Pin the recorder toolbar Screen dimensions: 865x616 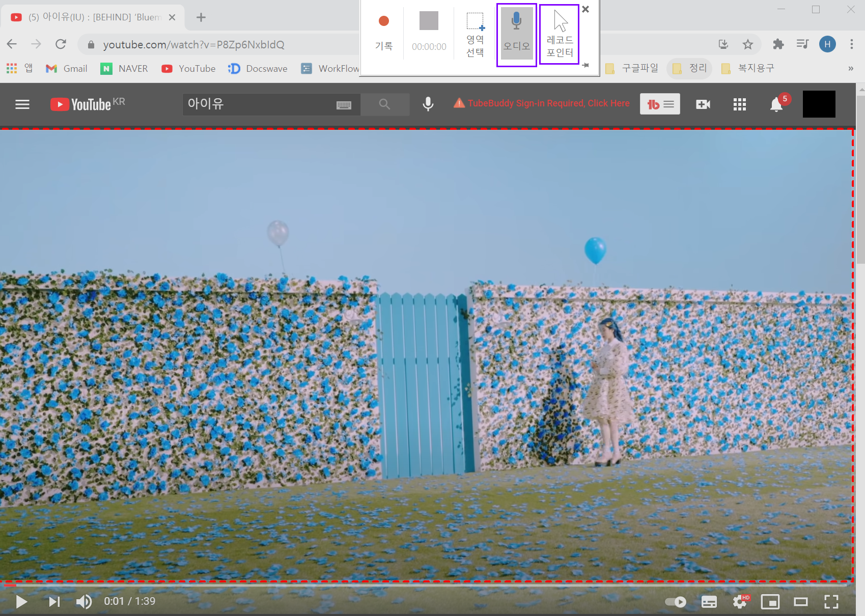585,65
